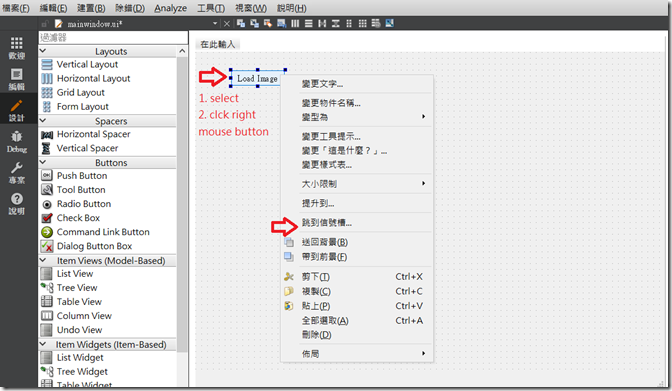Open the 除錯(D) menu
Viewport: 672px width, 391px height.
pyautogui.click(x=130, y=8)
